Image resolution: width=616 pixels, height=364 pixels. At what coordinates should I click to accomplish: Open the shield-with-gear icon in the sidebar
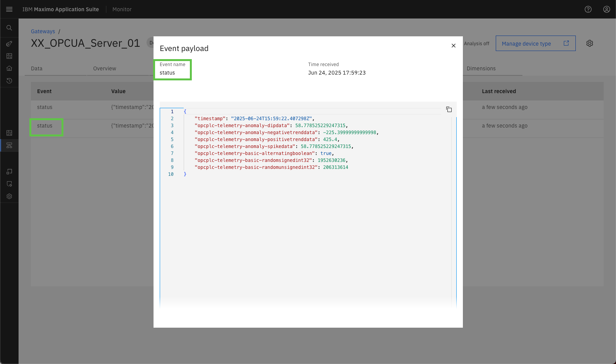[9, 184]
